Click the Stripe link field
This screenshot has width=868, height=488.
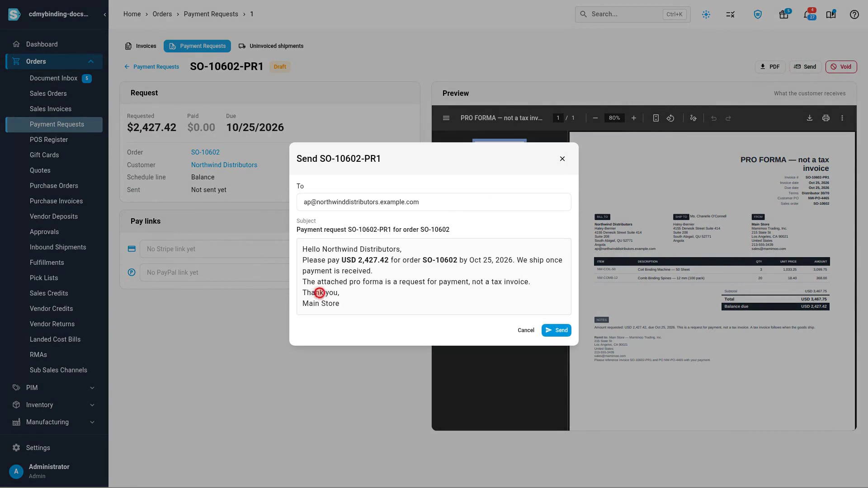[215, 249]
